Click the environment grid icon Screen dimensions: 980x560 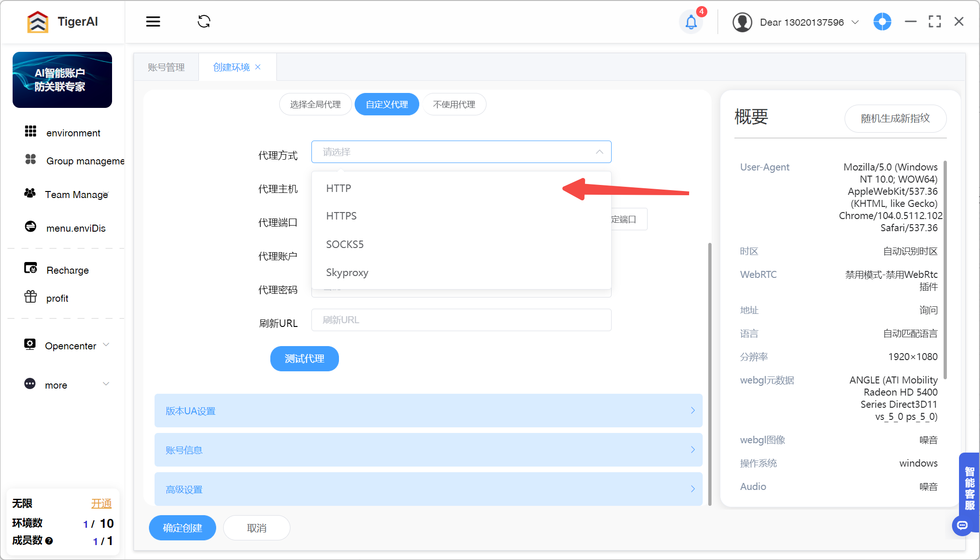click(x=30, y=132)
